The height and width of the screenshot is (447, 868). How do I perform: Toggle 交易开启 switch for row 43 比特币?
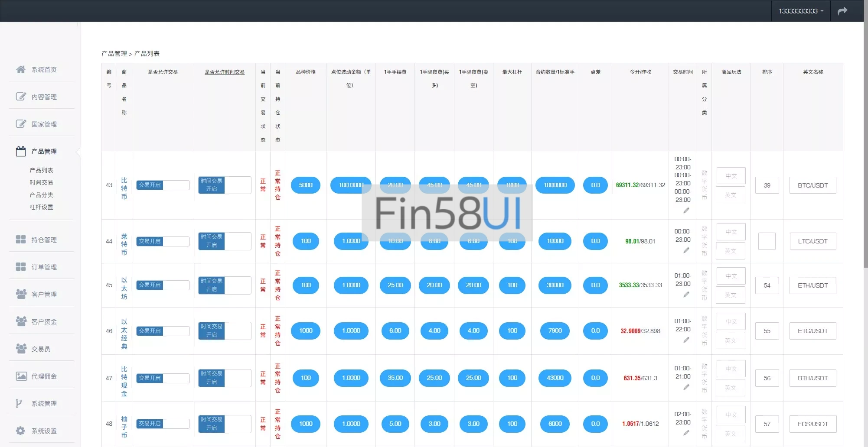pyautogui.click(x=163, y=185)
